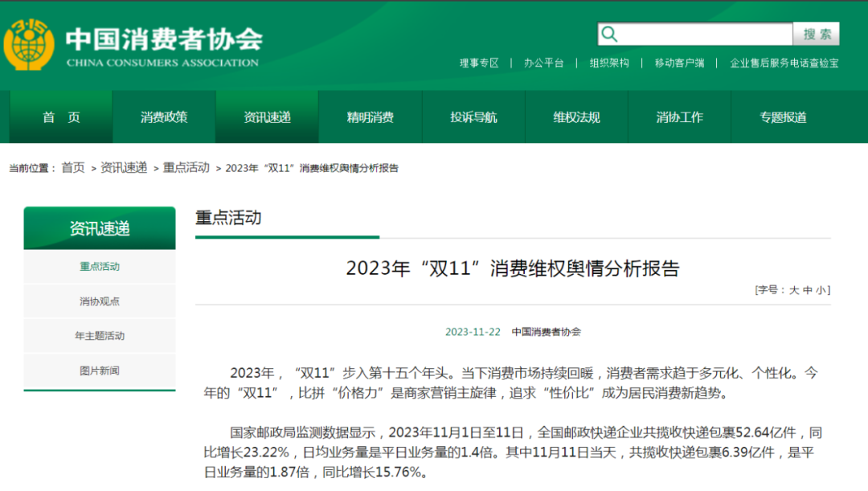Set font size to 大 (large)
This screenshot has height=491, width=868.
click(x=794, y=290)
